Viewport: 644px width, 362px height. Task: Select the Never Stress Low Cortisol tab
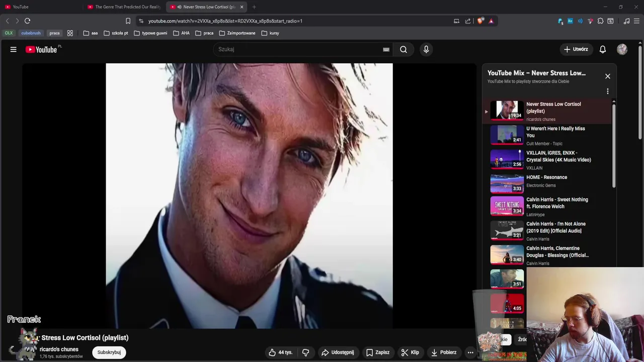pos(206,7)
